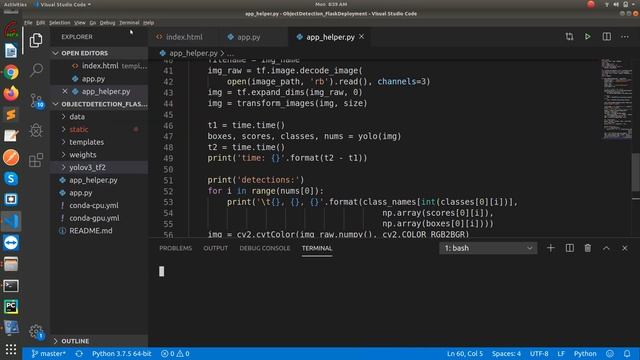Open the Debug view in activity bar
The image size is (640, 360).
point(36,130)
